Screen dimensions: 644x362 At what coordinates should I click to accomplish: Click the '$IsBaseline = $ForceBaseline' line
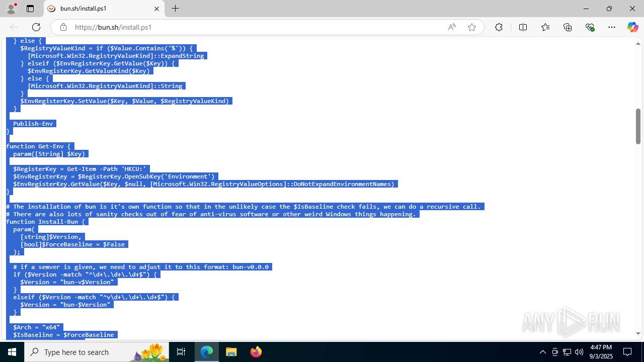pos(64,335)
